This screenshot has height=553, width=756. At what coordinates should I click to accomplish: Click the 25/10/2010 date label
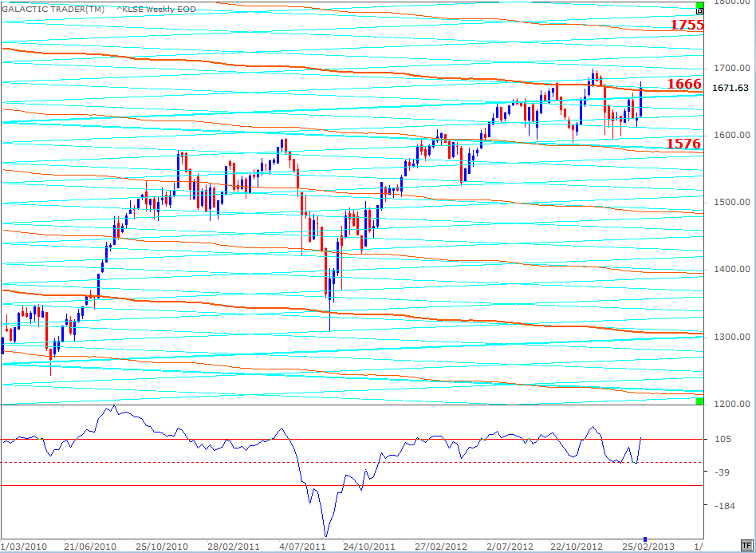click(162, 547)
